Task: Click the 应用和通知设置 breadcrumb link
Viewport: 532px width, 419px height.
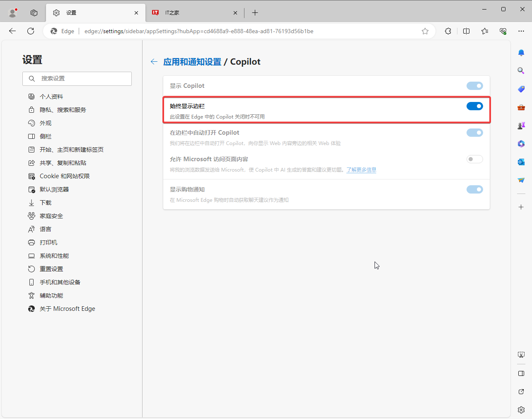Action: [x=192, y=62]
